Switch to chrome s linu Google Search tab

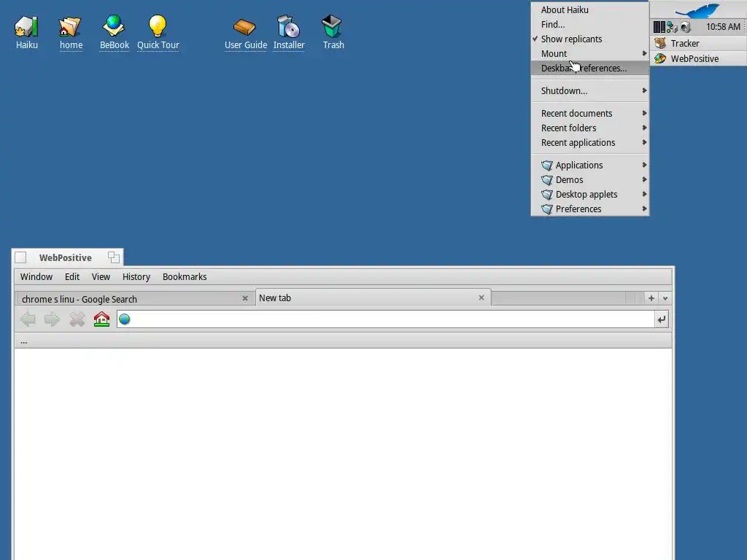point(135,298)
